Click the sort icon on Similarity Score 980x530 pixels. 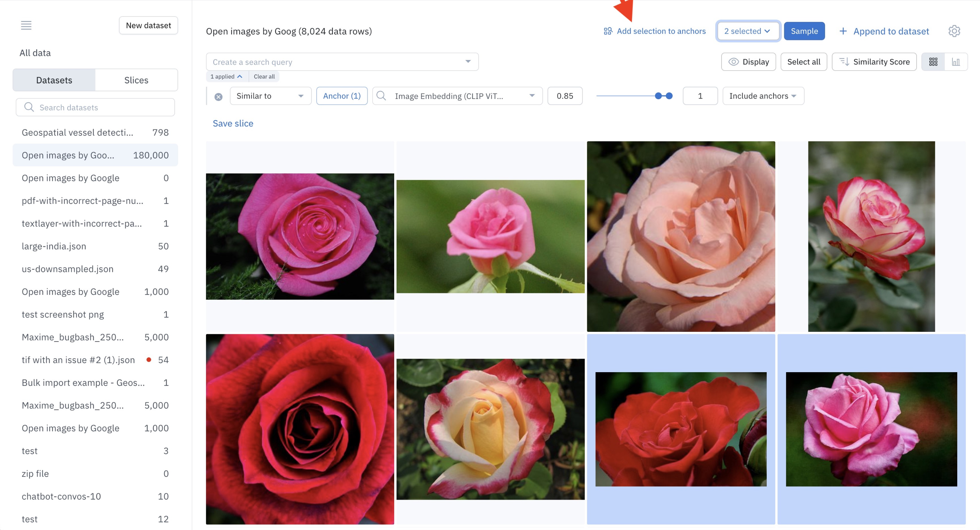click(x=844, y=62)
